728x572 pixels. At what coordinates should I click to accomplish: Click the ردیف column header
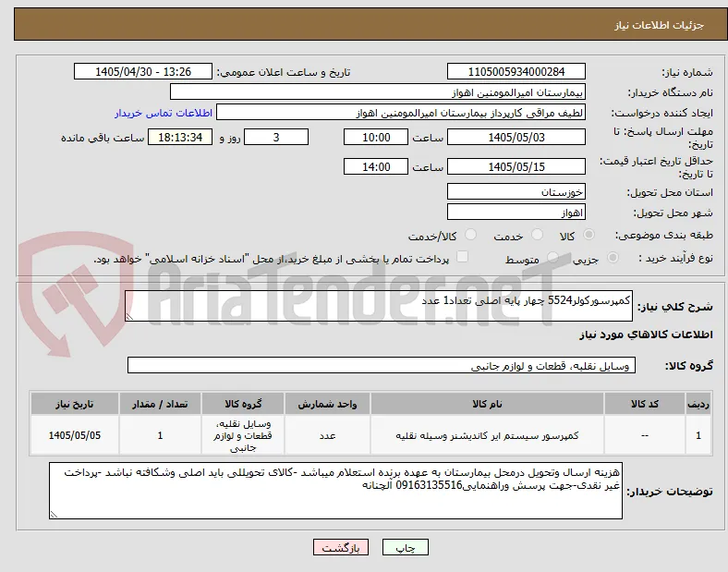click(x=698, y=404)
